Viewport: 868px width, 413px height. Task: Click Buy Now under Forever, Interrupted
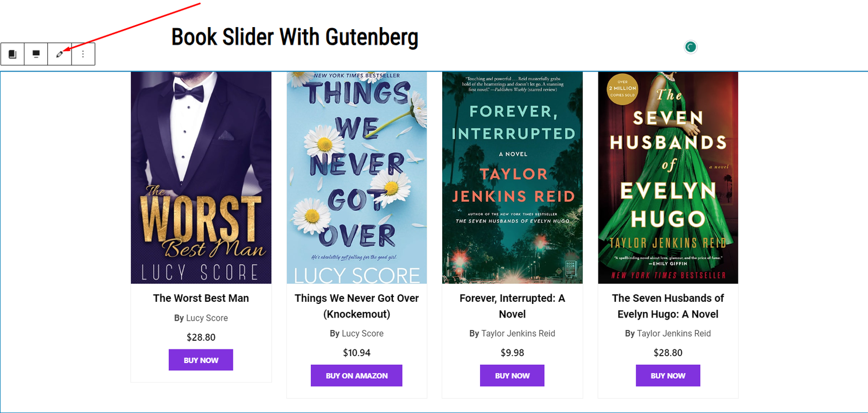tap(512, 376)
